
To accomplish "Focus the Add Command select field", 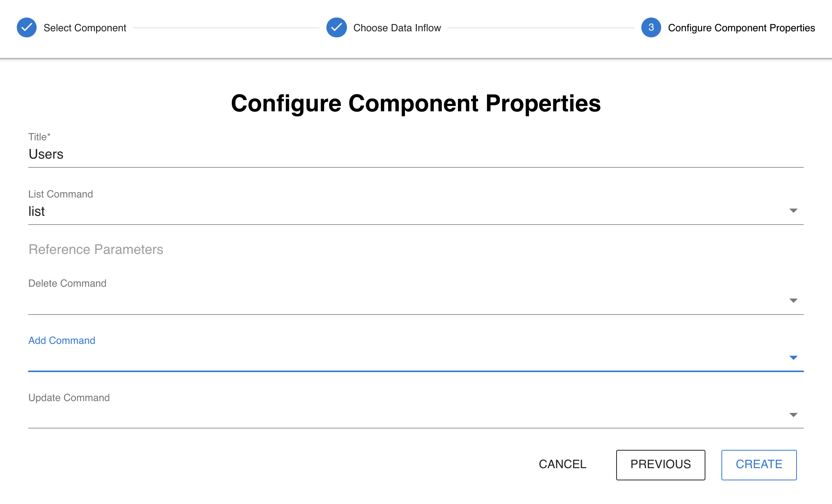I will [x=404, y=358].
